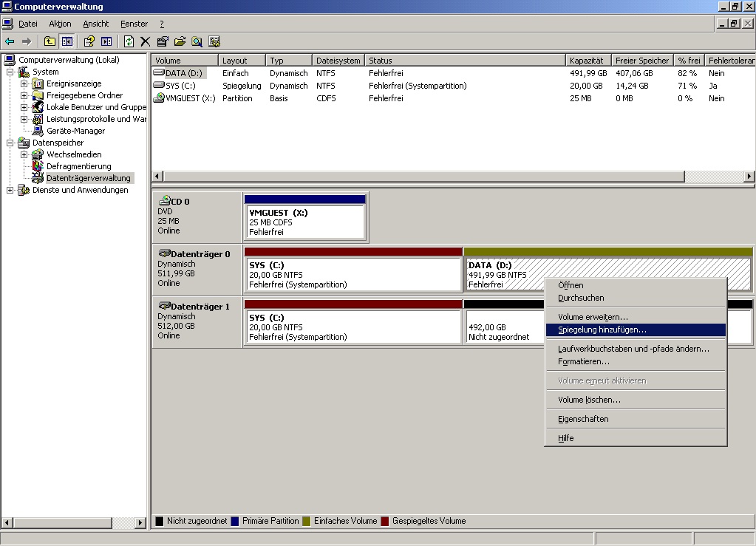The width and height of the screenshot is (756, 546).
Task: Select Eigenschaften in the context menu
Action: (x=583, y=419)
